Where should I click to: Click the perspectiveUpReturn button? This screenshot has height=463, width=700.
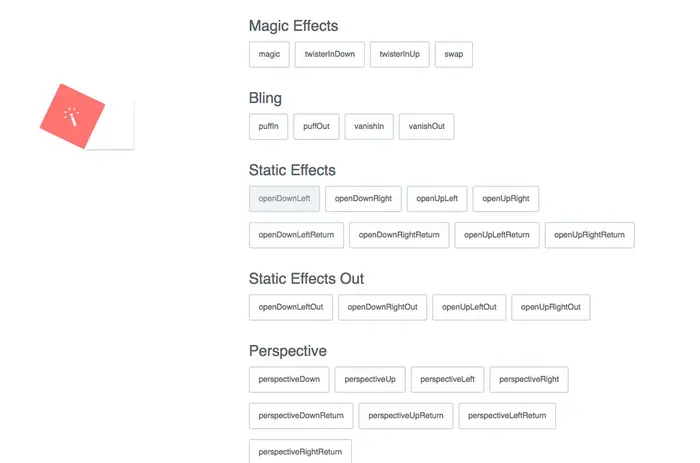click(406, 416)
